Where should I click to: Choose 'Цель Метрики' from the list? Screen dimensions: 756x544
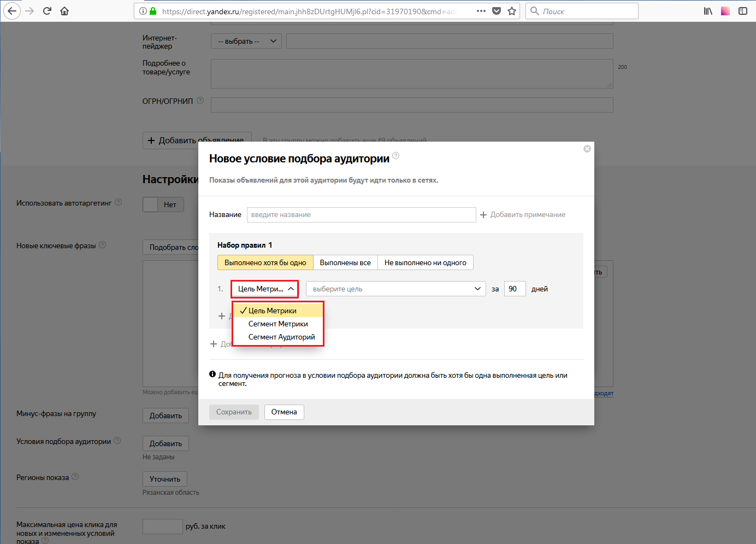[278, 311]
